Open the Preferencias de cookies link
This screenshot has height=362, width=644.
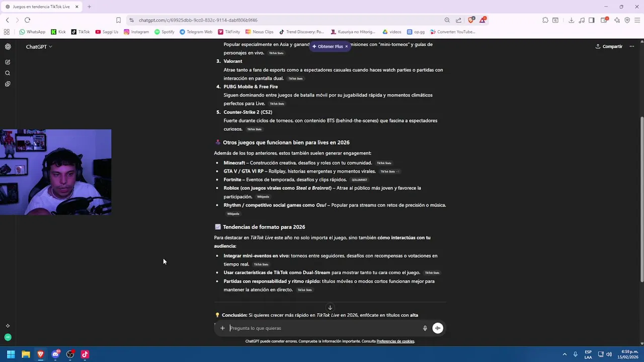395,341
